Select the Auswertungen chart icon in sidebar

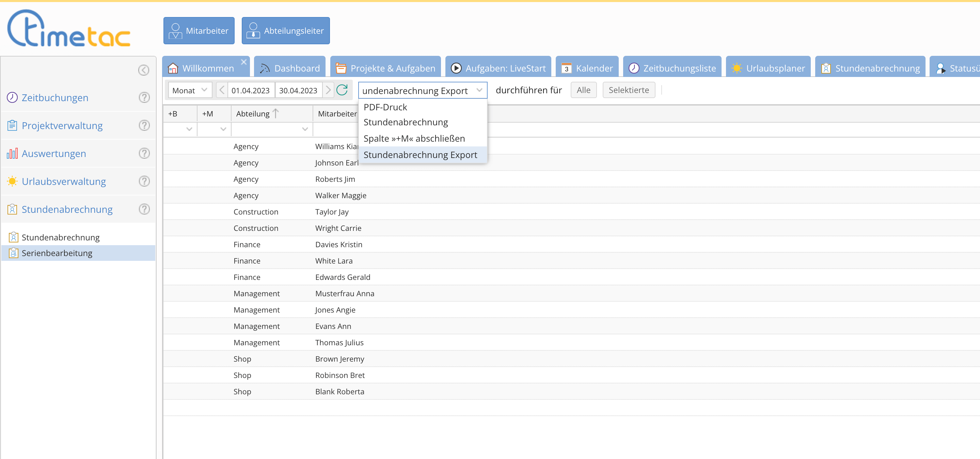[x=13, y=153]
